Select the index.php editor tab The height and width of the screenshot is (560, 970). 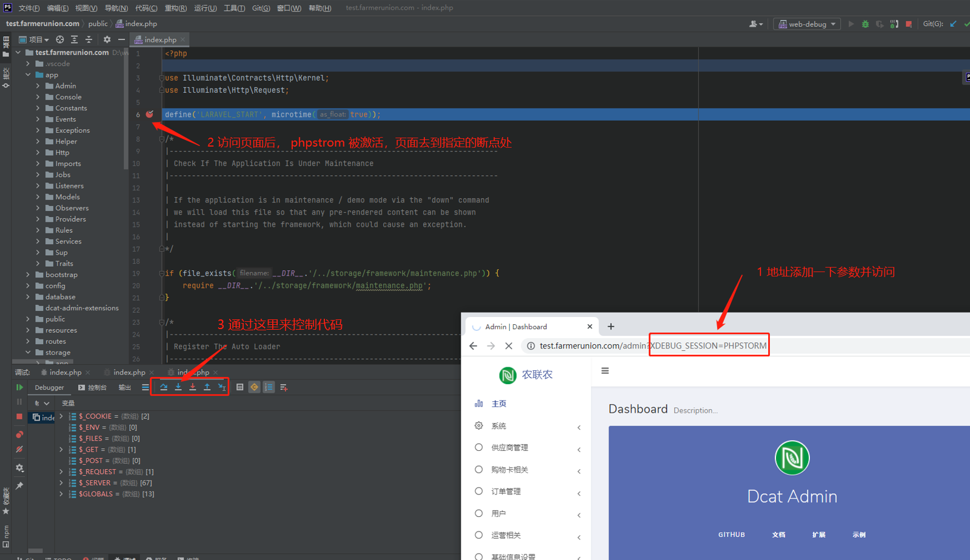(160, 39)
